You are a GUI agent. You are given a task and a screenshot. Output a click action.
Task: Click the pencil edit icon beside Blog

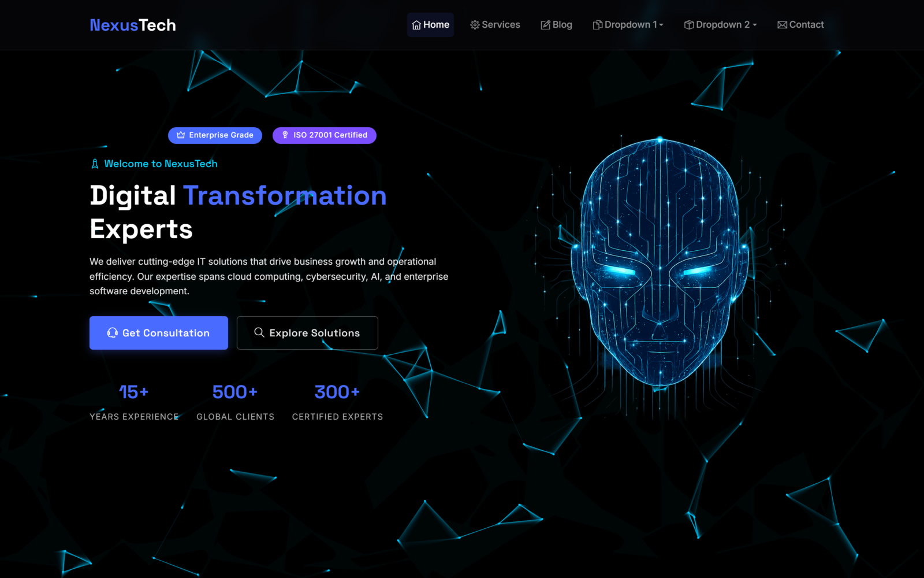(545, 25)
